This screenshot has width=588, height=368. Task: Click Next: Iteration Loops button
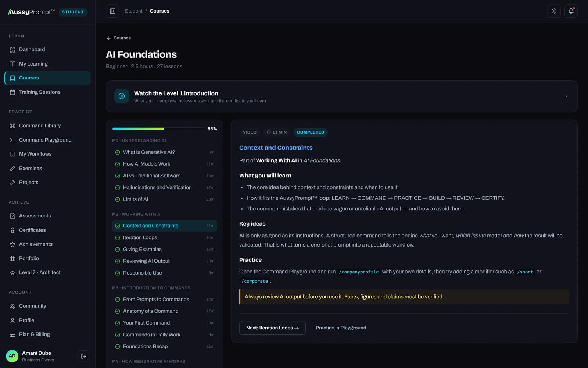coord(272,328)
